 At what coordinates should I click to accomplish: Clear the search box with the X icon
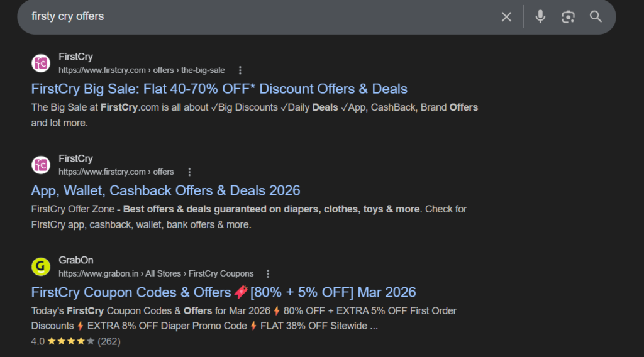tap(506, 17)
